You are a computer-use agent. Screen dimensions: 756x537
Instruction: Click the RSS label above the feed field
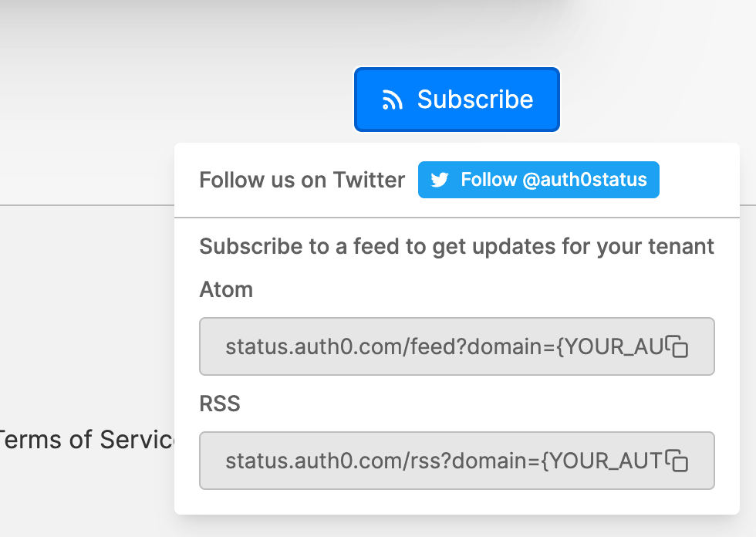pos(220,404)
